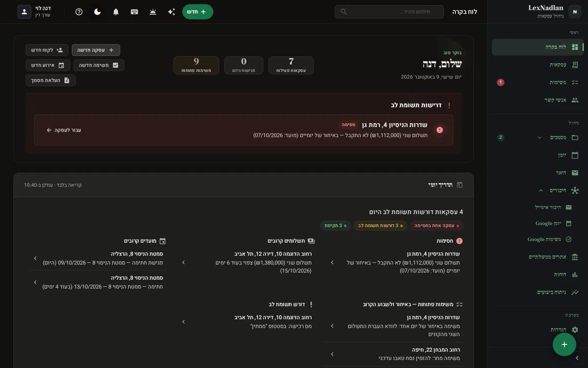Open חתימה 13/10/2026 row chevron
Image resolution: width=588 pixels, height=368 pixels.
[35, 282]
